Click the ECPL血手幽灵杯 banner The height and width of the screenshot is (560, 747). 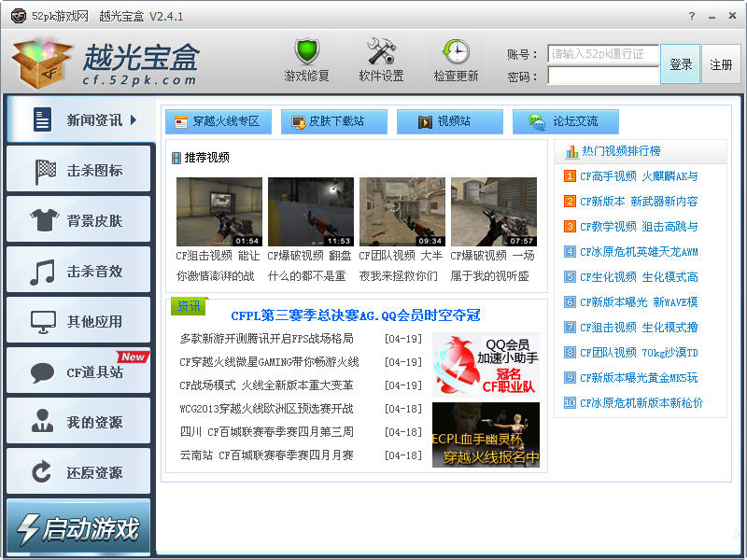coord(486,435)
